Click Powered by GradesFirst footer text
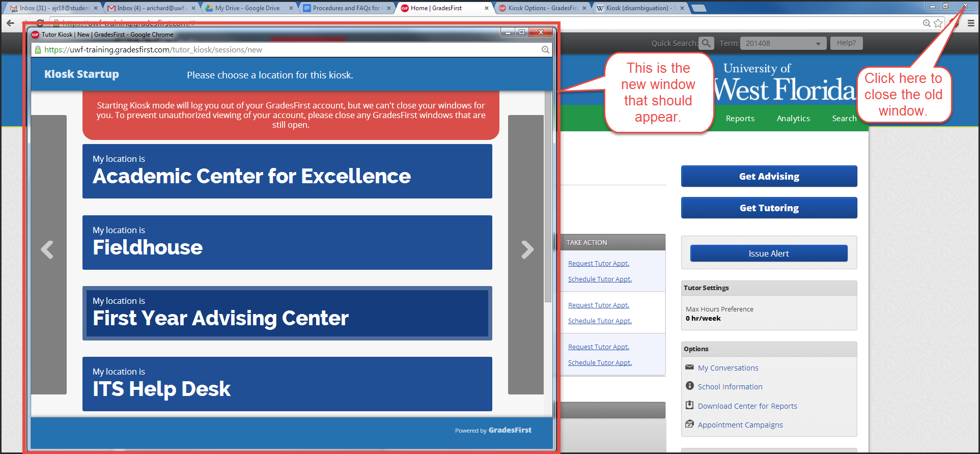The height and width of the screenshot is (454, 980). click(x=493, y=430)
